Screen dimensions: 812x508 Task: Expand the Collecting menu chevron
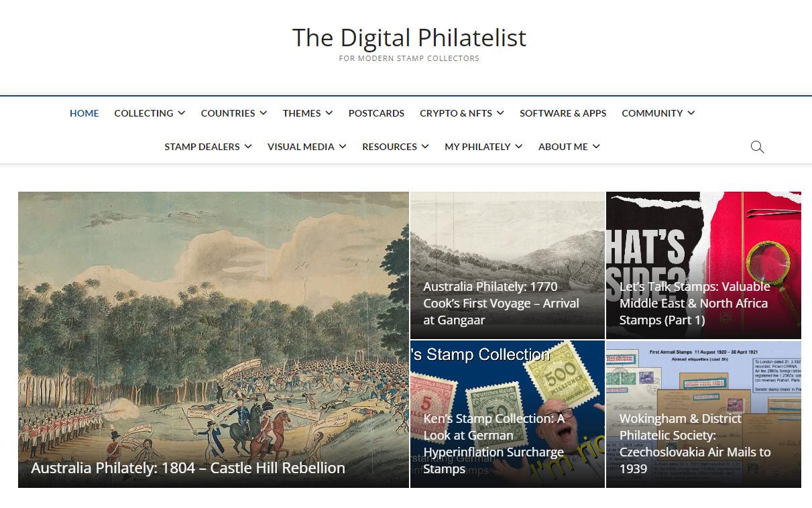point(182,113)
